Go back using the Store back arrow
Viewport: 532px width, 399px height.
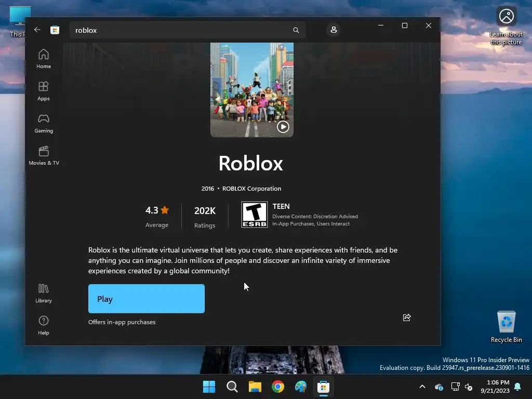tap(37, 30)
